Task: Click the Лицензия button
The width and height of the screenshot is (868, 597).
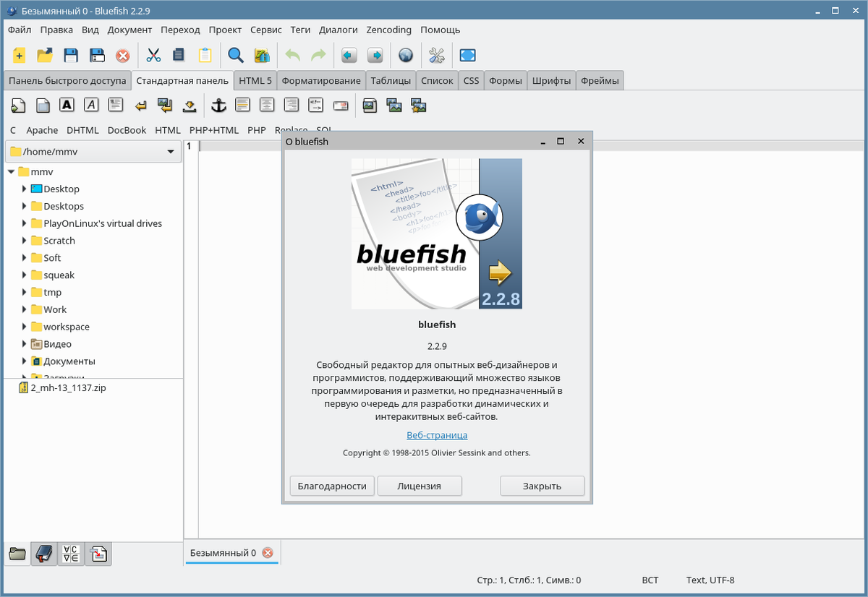Action: 420,486
